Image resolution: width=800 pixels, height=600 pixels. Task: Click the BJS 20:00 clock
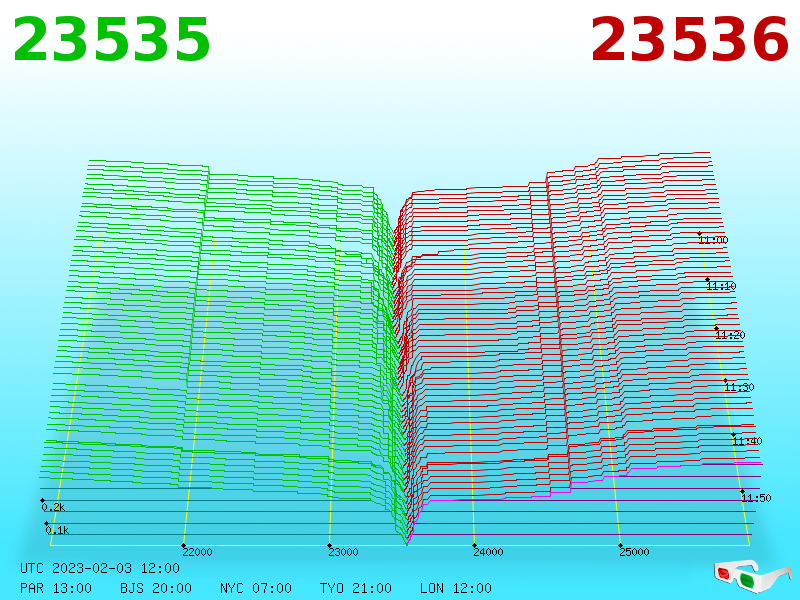156,588
